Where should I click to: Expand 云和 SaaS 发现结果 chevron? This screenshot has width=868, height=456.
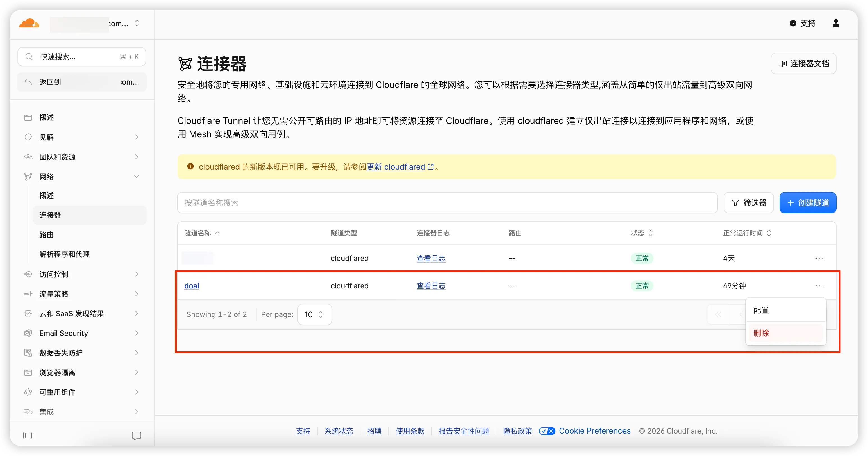[x=137, y=314]
